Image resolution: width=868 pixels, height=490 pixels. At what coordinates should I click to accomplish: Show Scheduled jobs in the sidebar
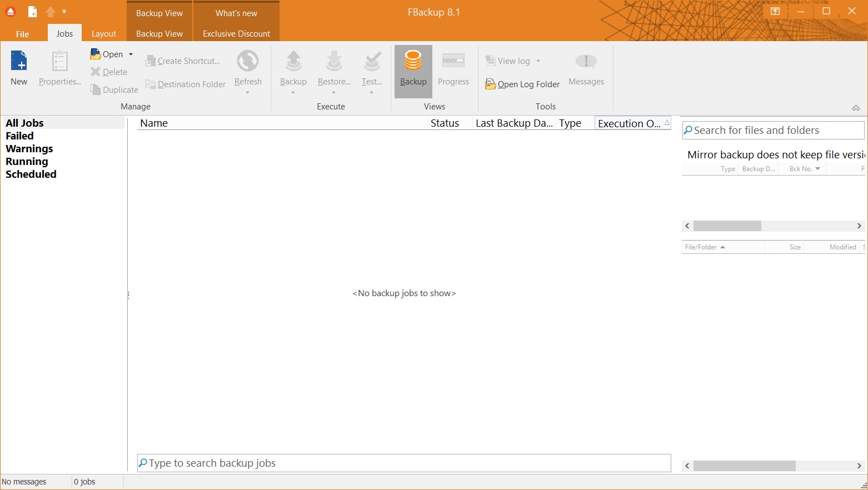tap(31, 174)
